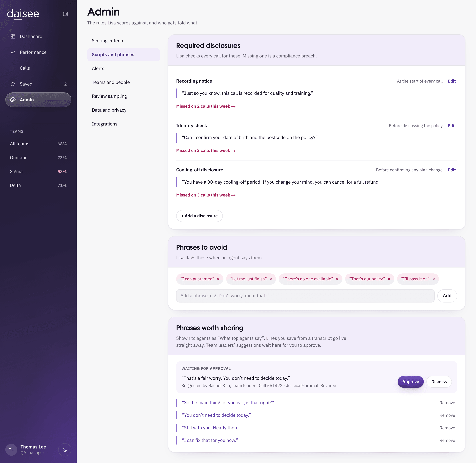Remove "So the main thing for you is" phrase
Screen dimensions: 476x463
click(x=447, y=403)
